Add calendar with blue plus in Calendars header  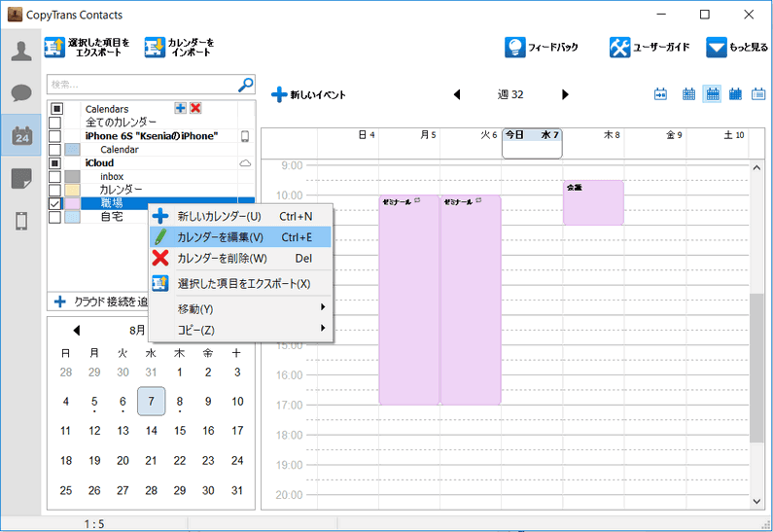point(181,108)
